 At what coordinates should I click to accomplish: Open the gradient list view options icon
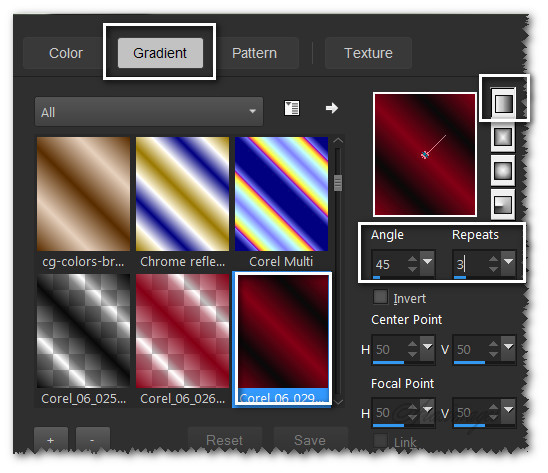tap(292, 108)
